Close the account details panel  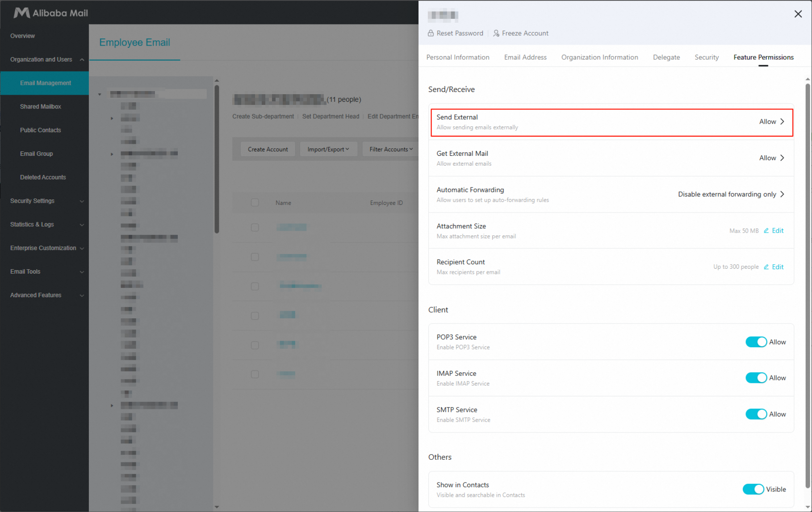(798, 14)
